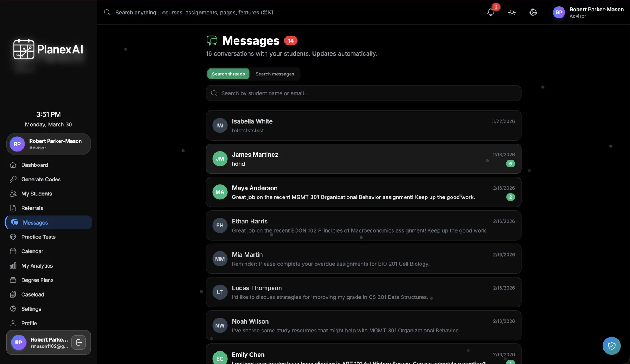Open My Students page
630x364 pixels.
(49, 194)
